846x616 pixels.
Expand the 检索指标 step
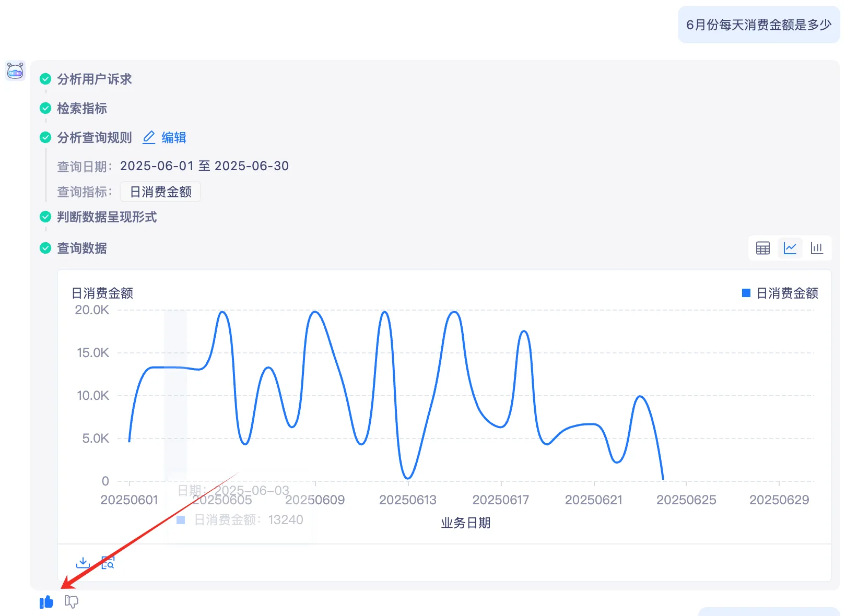point(81,108)
